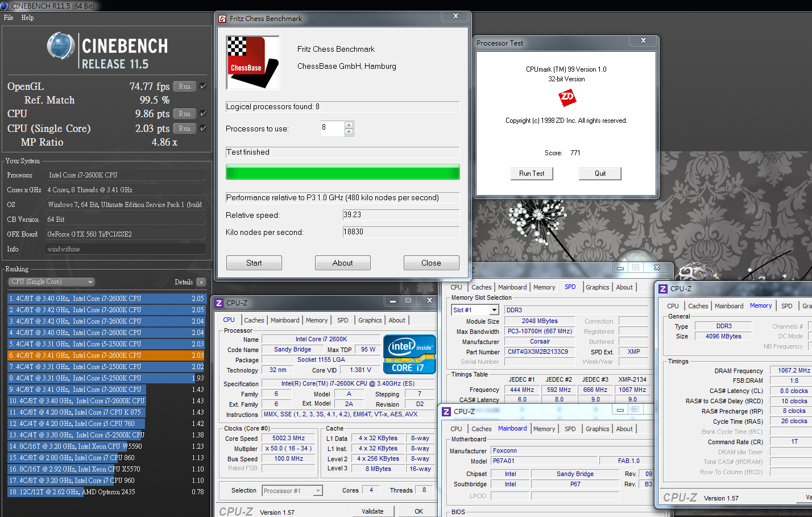Image resolution: width=812 pixels, height=517 pixels.
Task: Select ranking row 11 Core i7 K 875
Action: 106,412
